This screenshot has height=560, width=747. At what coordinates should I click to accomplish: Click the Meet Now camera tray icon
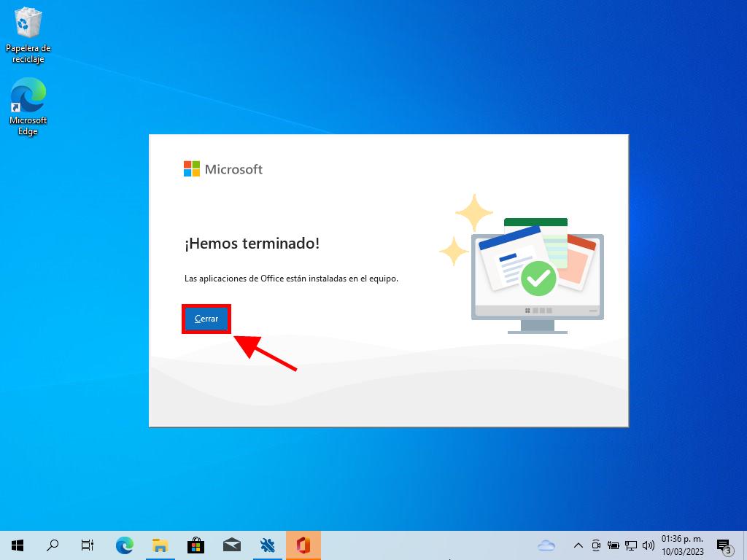[596, 545]
